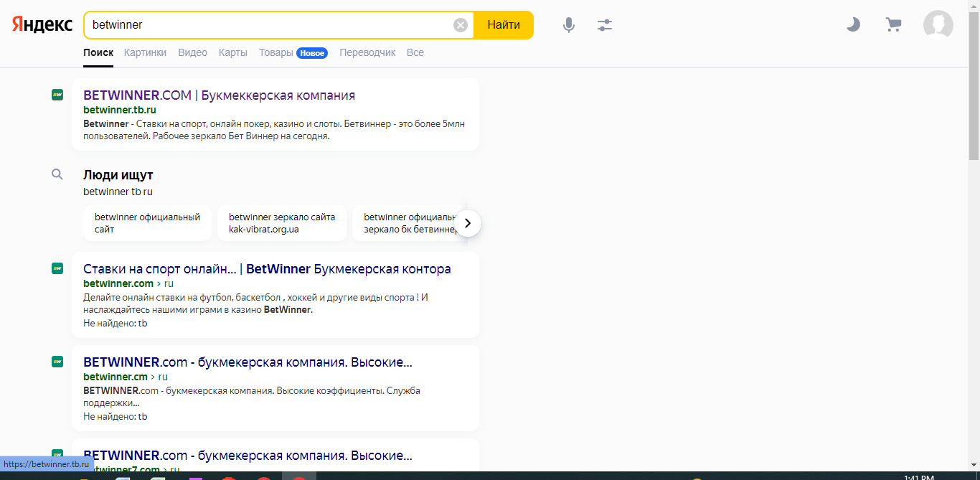Open the betwinner7.com result title at the bottom
The image size is (980, 480).
pos(248,456)
